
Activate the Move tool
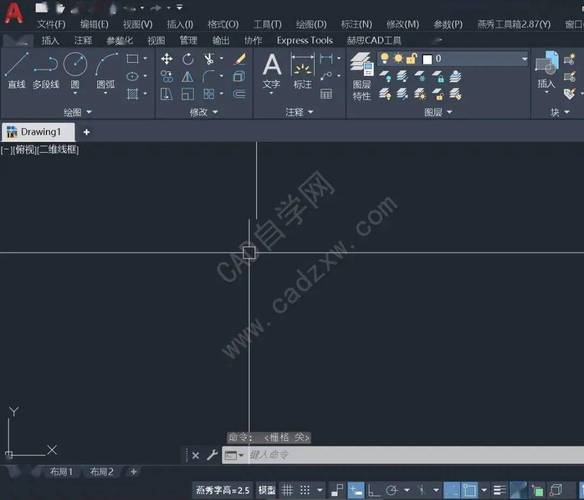tap(166, 59)
